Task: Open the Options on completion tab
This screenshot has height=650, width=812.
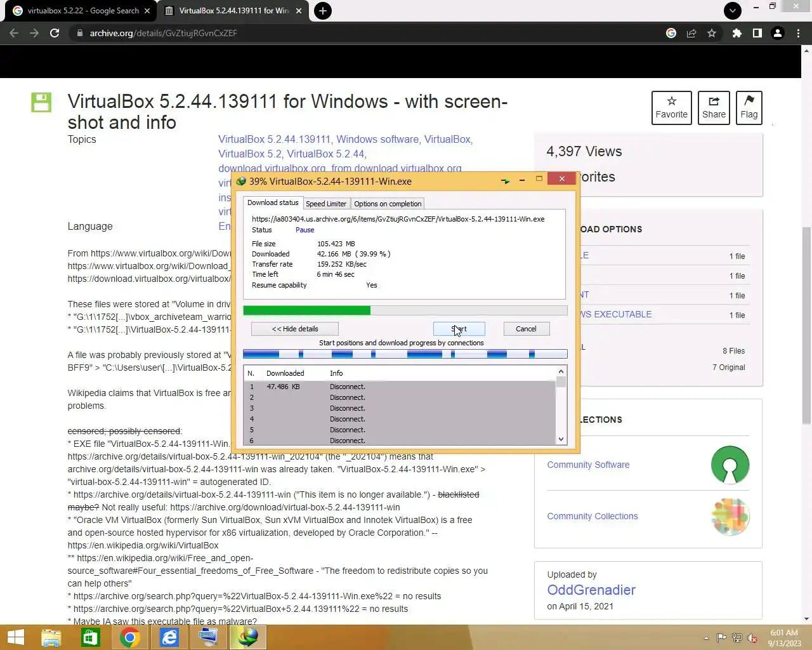Action: click(388, 204)
